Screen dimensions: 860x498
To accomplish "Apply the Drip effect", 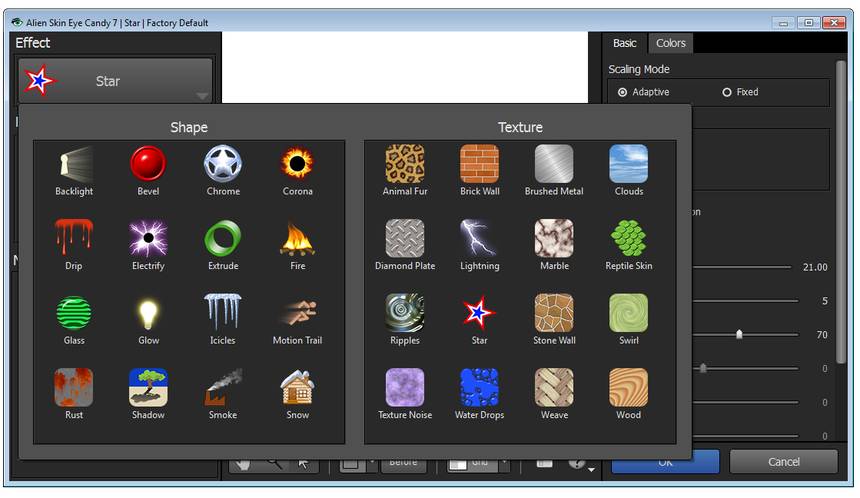I will click(74, 245).
